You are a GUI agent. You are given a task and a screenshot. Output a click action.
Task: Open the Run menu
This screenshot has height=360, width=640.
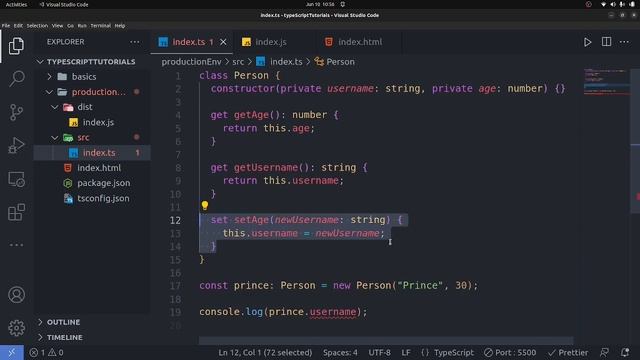pos(82,26)
